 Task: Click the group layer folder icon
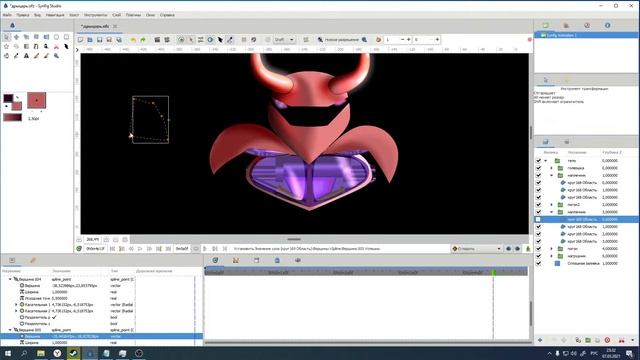pyautogui.click(x=588, y=340)
